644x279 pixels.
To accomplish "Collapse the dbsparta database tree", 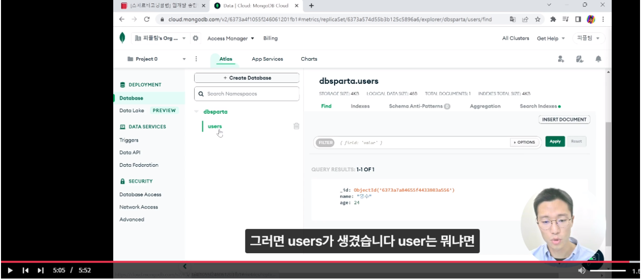I will 197,112.
